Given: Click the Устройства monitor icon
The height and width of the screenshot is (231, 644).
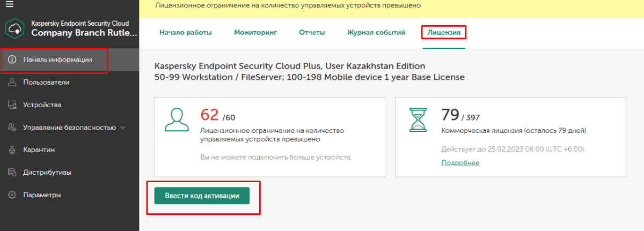Looking at the screenshot, I should (x=12, y=105).
